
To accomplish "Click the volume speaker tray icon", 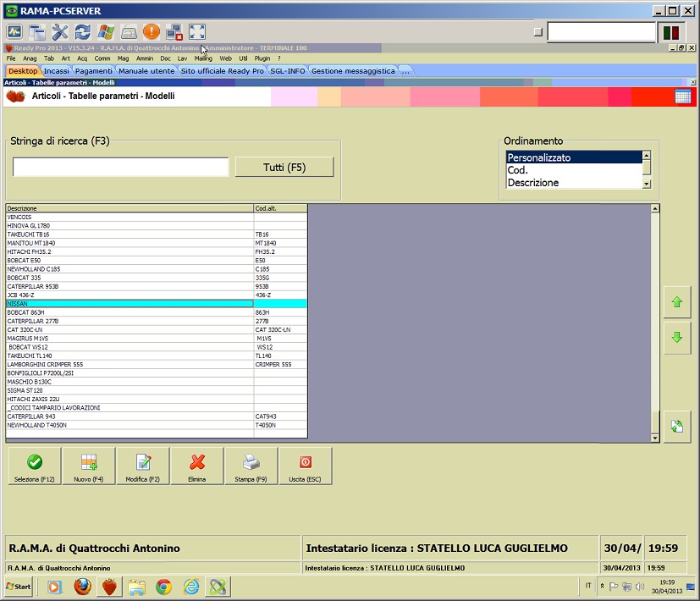I will click(640, 587).
